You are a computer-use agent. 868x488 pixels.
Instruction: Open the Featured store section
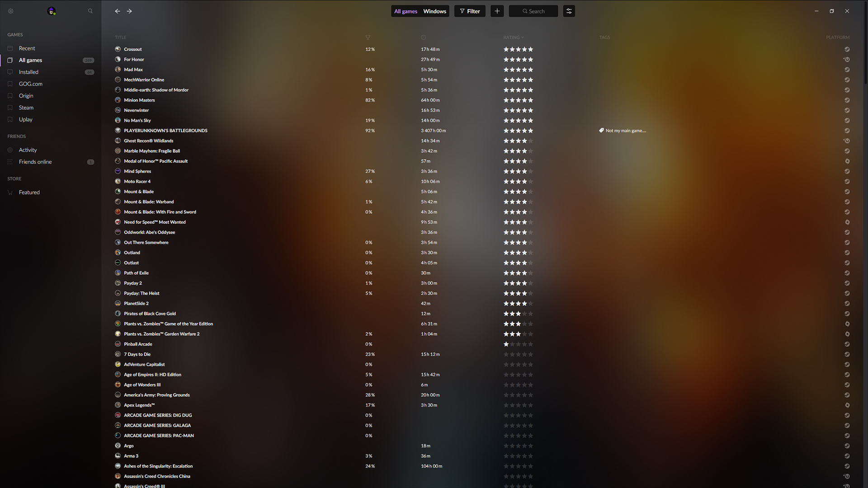28,192
